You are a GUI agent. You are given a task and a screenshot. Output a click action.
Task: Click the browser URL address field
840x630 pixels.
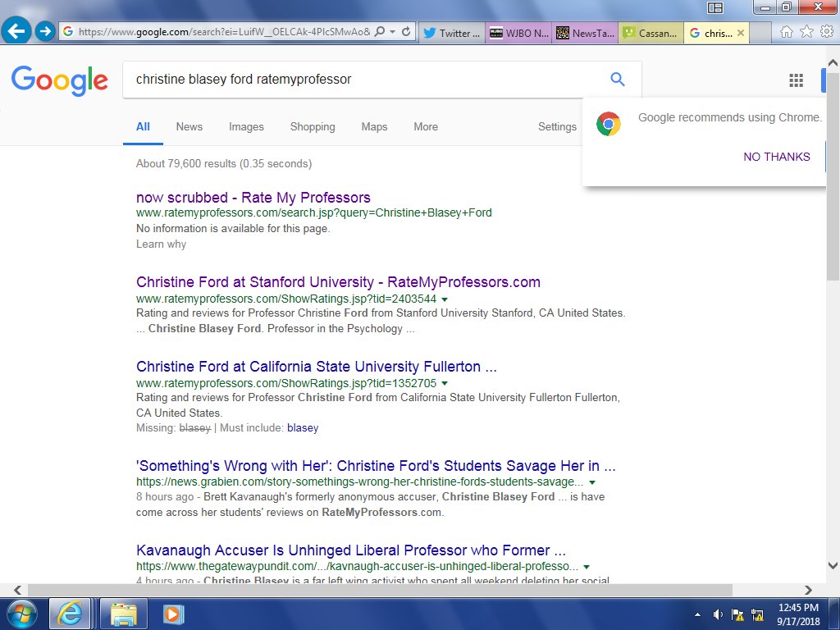pos(224,32)
